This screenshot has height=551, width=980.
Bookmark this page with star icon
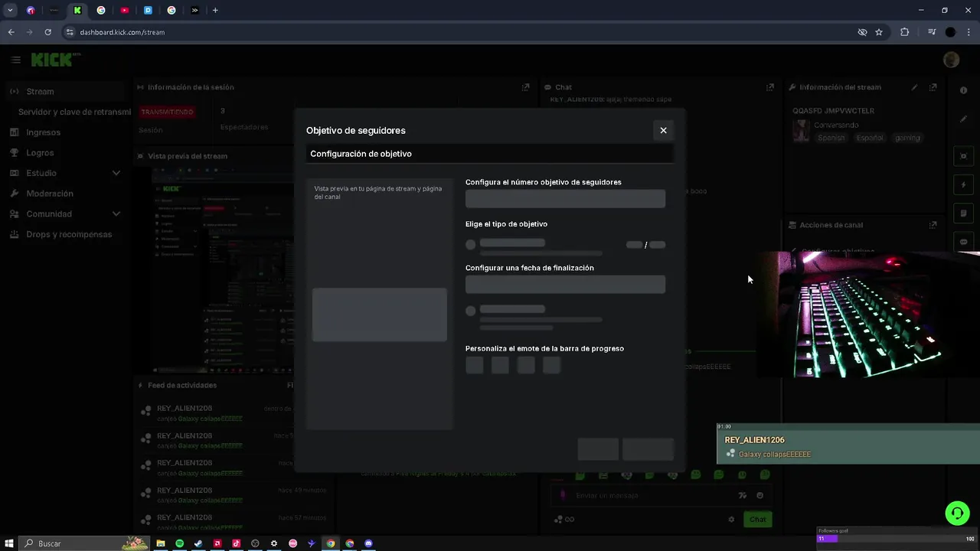(879, 32)
